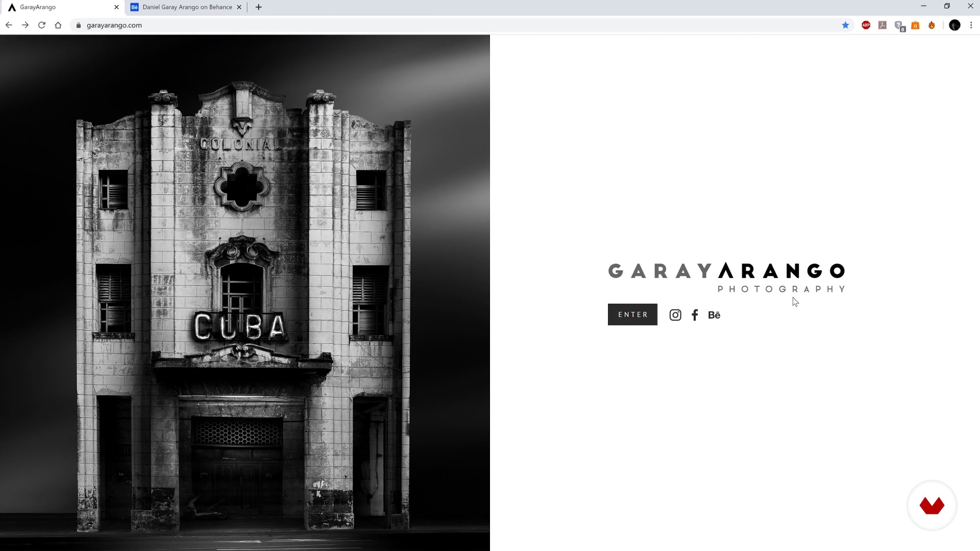Minimize the browser window
The width and height of the screenshot is (980, 551).
(923, 6)
